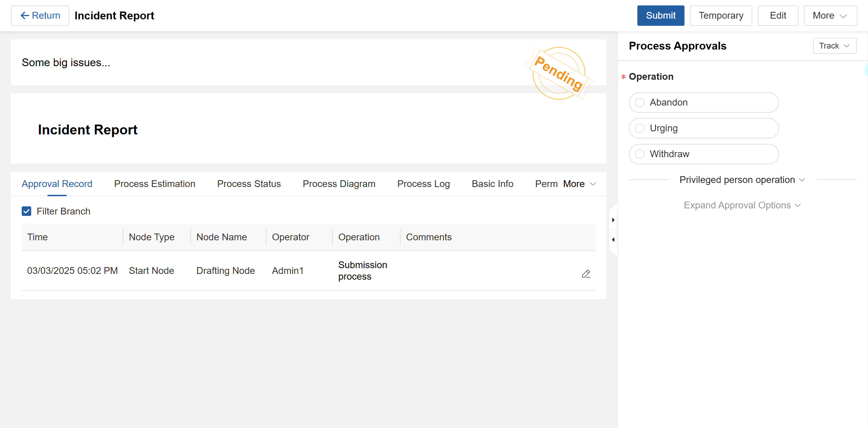Image resolution: width=868 pixels, height=428 pixels.
Task: Click the left-pointing panel expand arrow
Action: click(x=613, y=240)
